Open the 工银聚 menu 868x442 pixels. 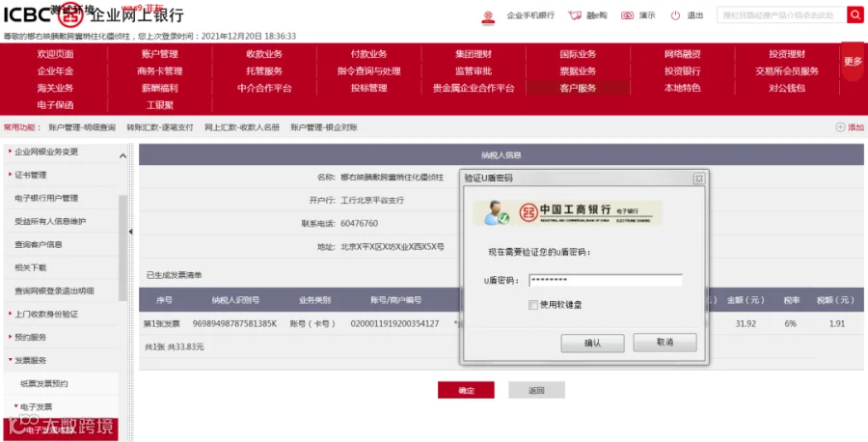click(x=159, y=104)
